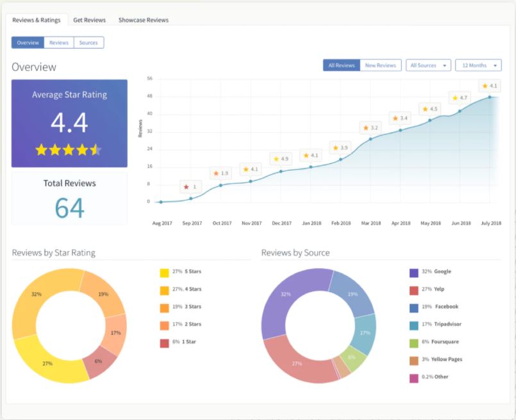Select the 3.9 star rating marker
This screenshot has width=516, height=420.
point(339,147)
